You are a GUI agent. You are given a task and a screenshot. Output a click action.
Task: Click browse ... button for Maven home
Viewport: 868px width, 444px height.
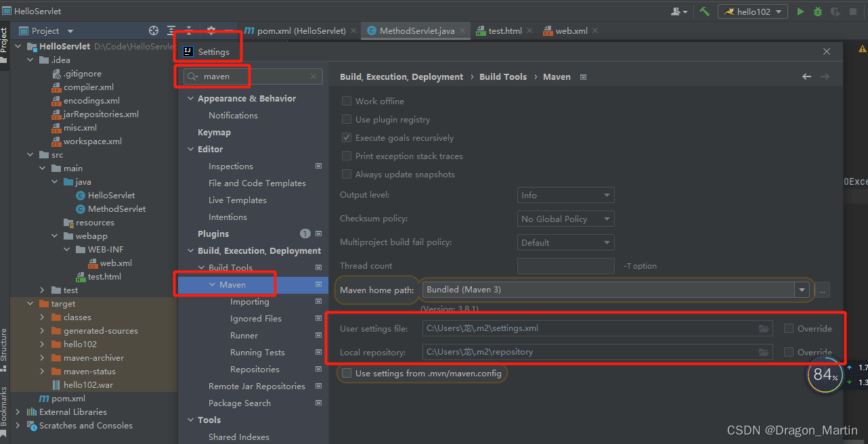point(823,290)
